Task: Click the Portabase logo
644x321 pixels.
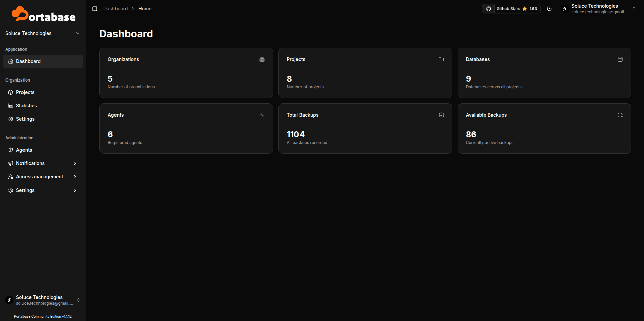Action: [x=43, y=14]
